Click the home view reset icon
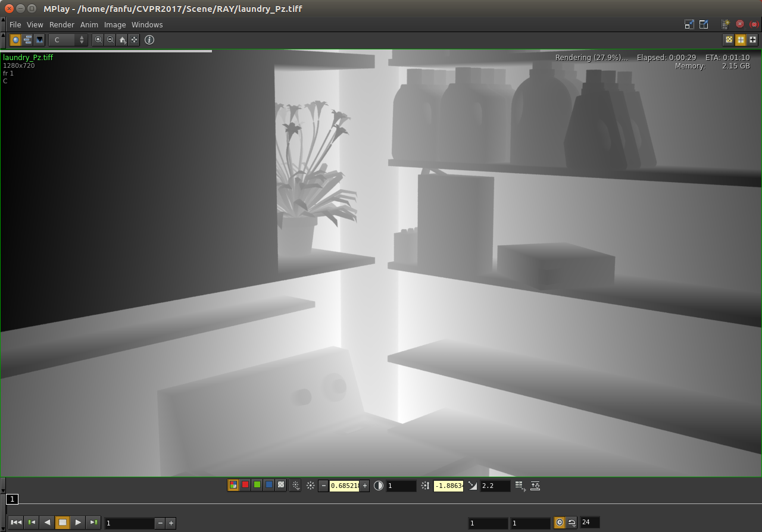This screenshot has height=532, width=762. point(122,40)
